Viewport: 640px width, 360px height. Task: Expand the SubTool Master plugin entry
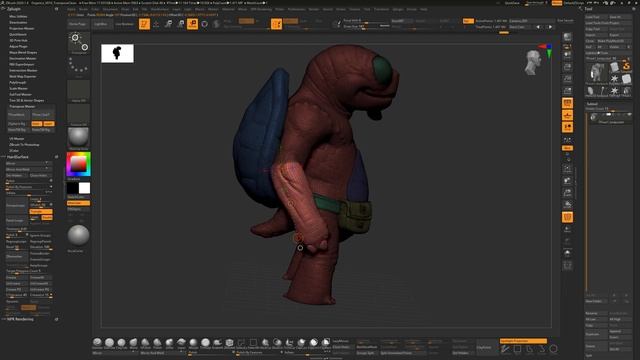point(20,94)
